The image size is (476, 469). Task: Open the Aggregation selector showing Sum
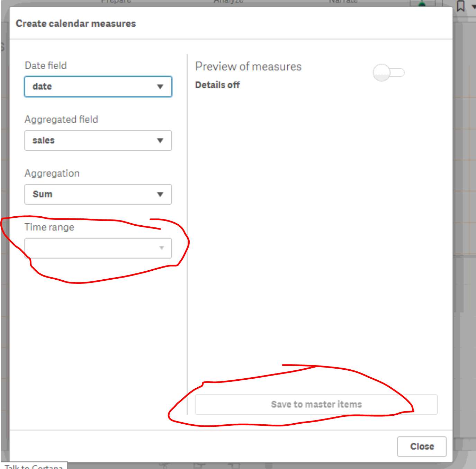pyautogui.click(x=98, y=195)
